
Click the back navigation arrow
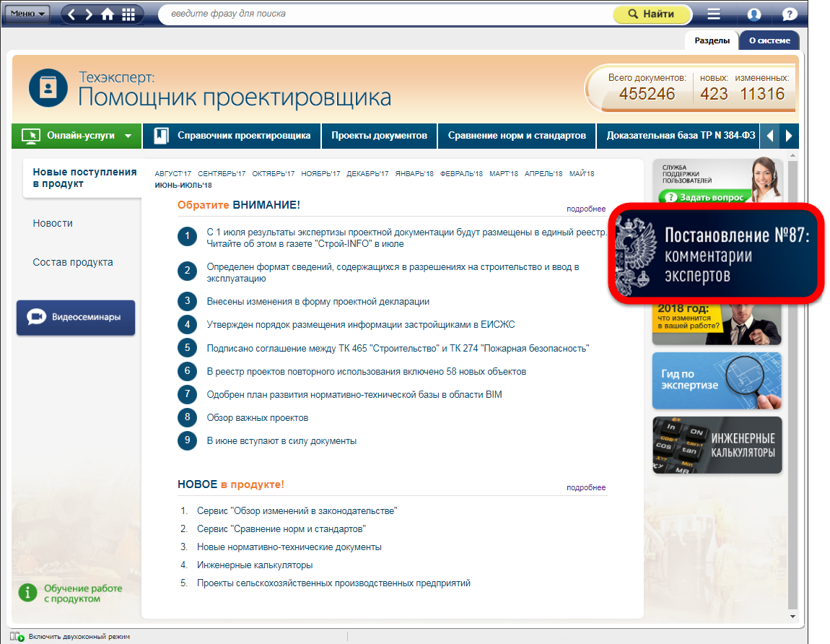click(x=72, y=14)
